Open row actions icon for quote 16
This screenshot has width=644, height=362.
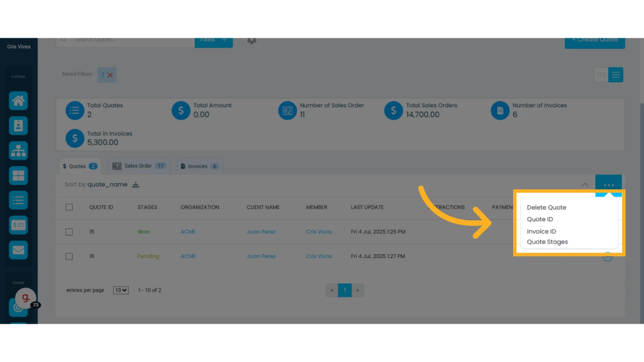[x=608, y=257]
